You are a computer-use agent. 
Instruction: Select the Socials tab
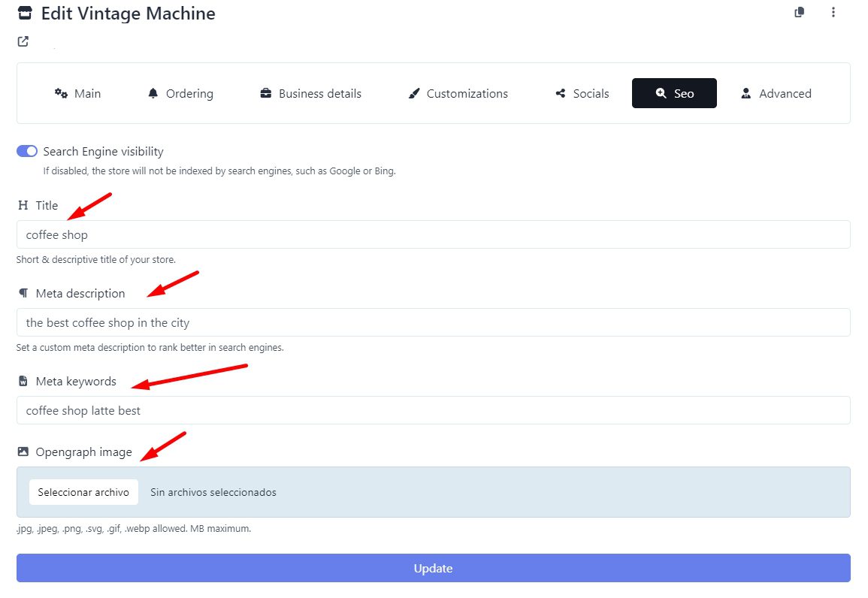[582, 93]
